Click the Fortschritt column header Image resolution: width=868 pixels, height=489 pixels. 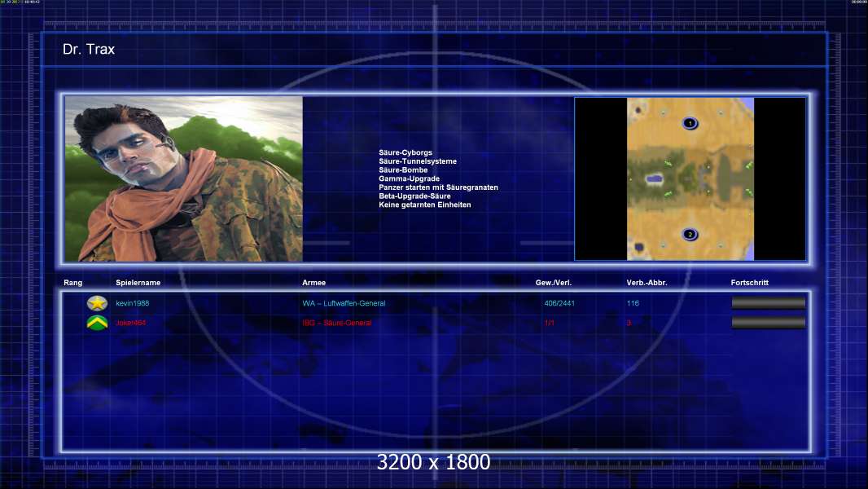[750, 283]
